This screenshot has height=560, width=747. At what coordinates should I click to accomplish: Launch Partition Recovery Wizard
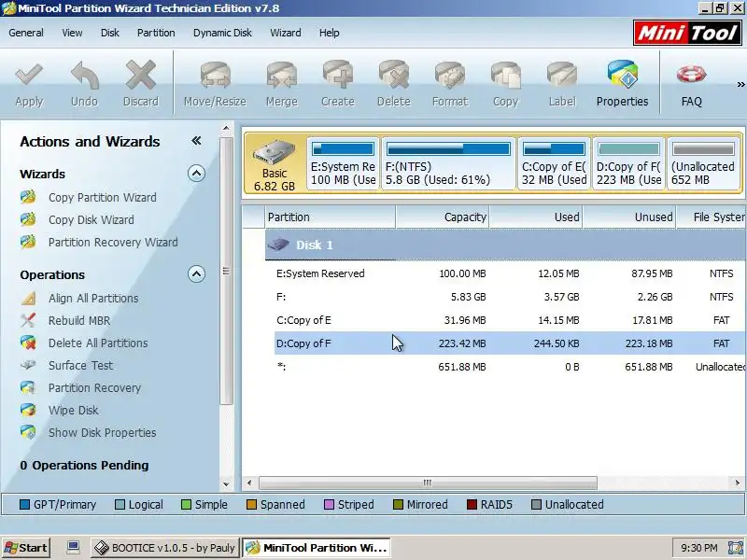tap(113, 242)
